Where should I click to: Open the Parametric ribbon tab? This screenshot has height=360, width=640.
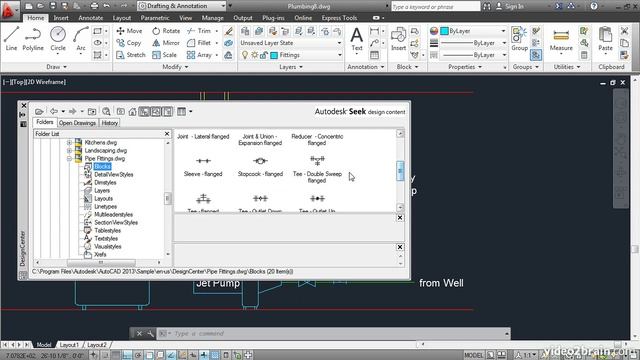(155, 18)
